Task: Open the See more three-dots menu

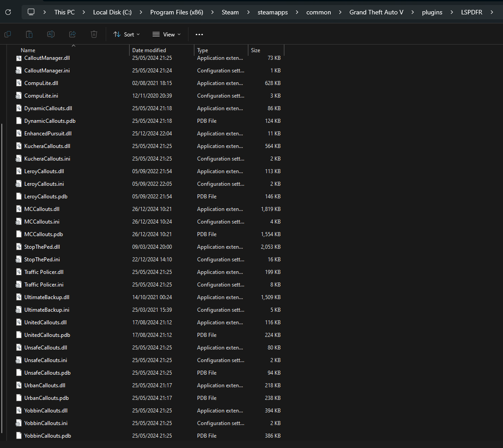Action: coord(199,34)
